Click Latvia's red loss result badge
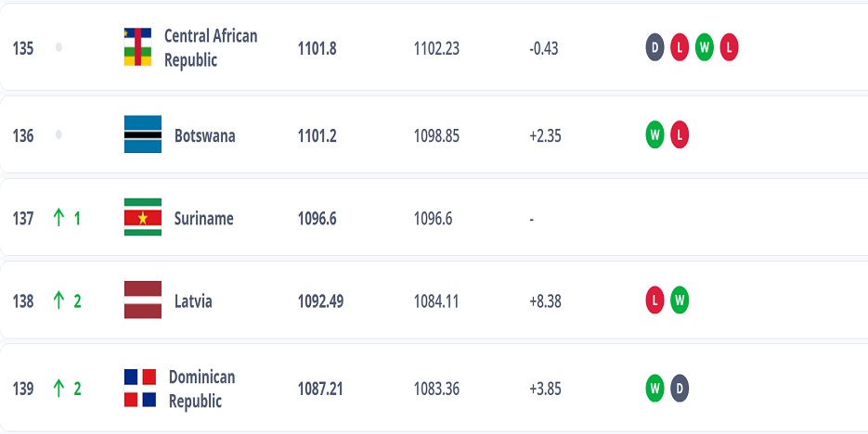 click(x=655, y=300)
